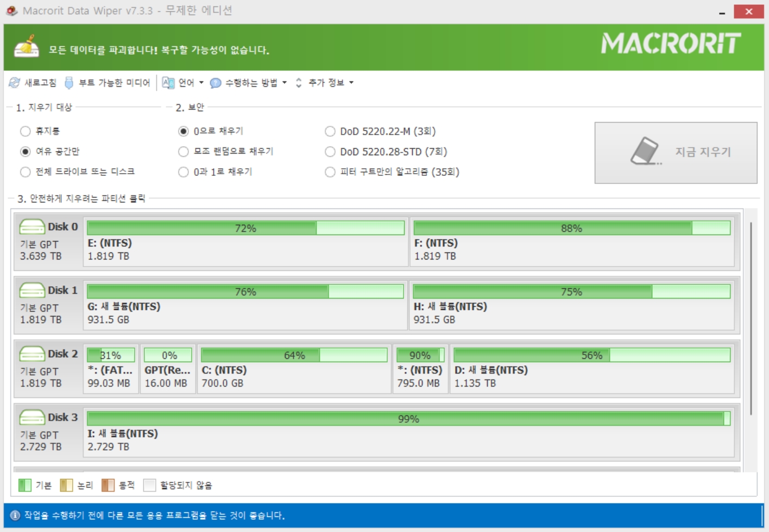Select the G: 새 볼륨 76% usage bar

pyautogui.click(x=245, y=292)
